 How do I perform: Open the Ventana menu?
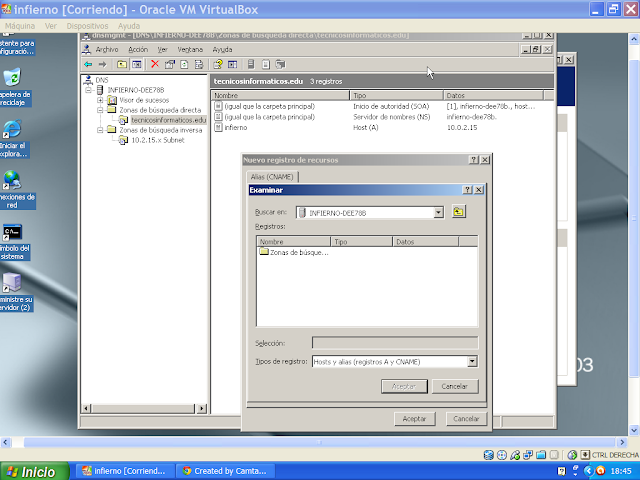click(190, 49)
